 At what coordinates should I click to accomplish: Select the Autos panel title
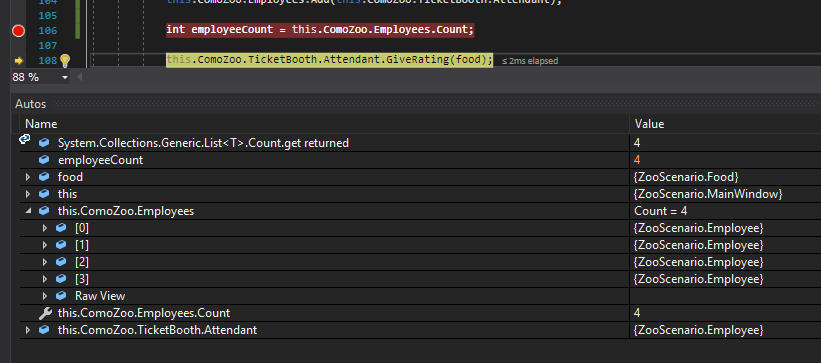pyautogui.click(x=30, y=104)
